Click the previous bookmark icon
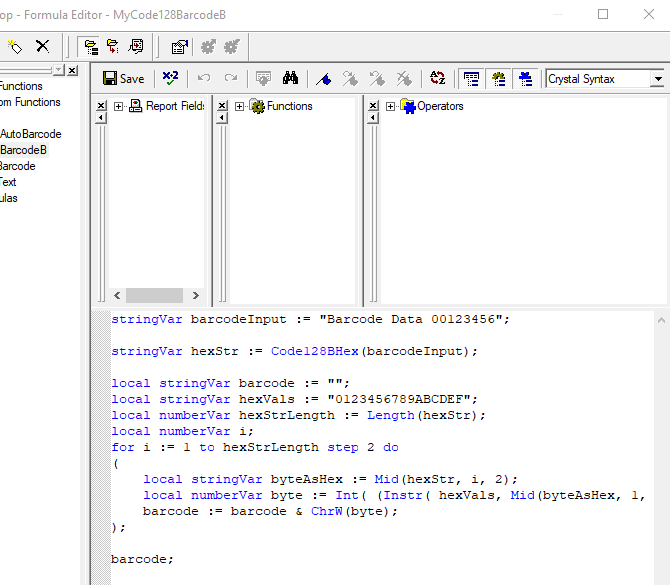The width and height of the screenshot is (670, 585). pyautogui.click(x=377, y=79)
